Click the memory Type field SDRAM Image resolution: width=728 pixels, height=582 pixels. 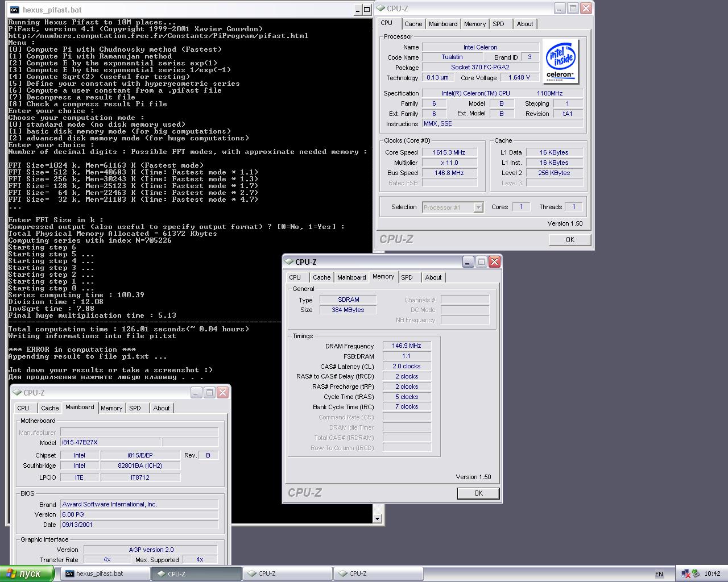(348, 300)
